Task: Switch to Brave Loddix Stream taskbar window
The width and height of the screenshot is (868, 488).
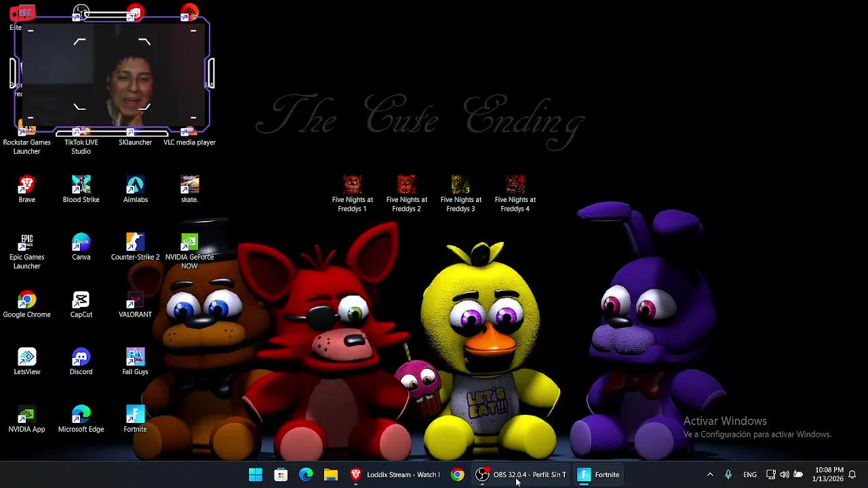Action: click(x=395, y=474)
